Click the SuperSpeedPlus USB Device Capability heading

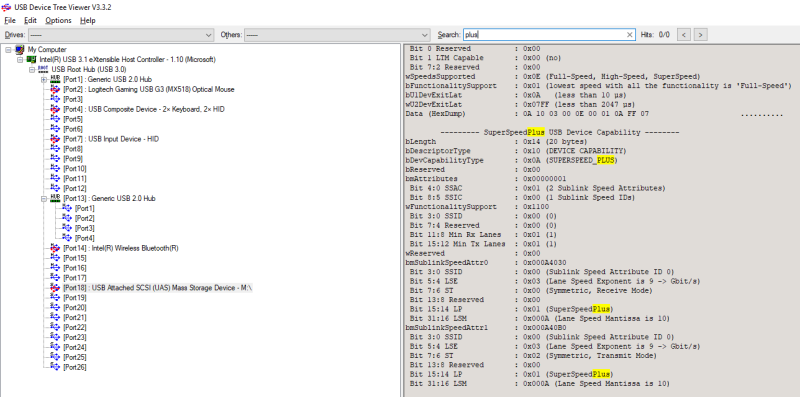click(560, 132)
